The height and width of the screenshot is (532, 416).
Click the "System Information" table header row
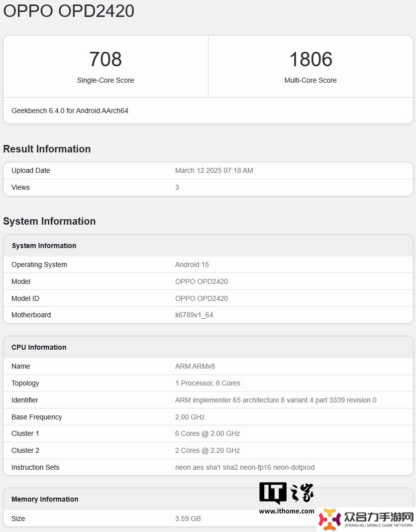click(208, 246)
